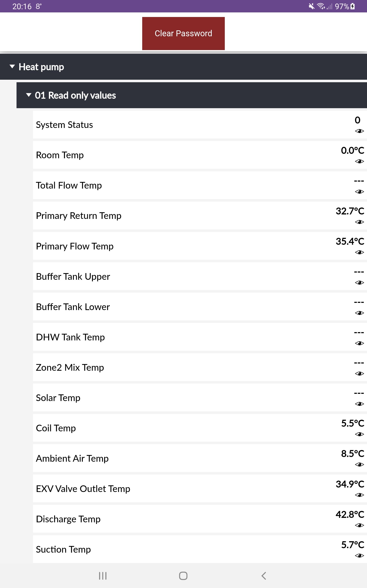Tap the Android back arrow

(x=264, y=576)
